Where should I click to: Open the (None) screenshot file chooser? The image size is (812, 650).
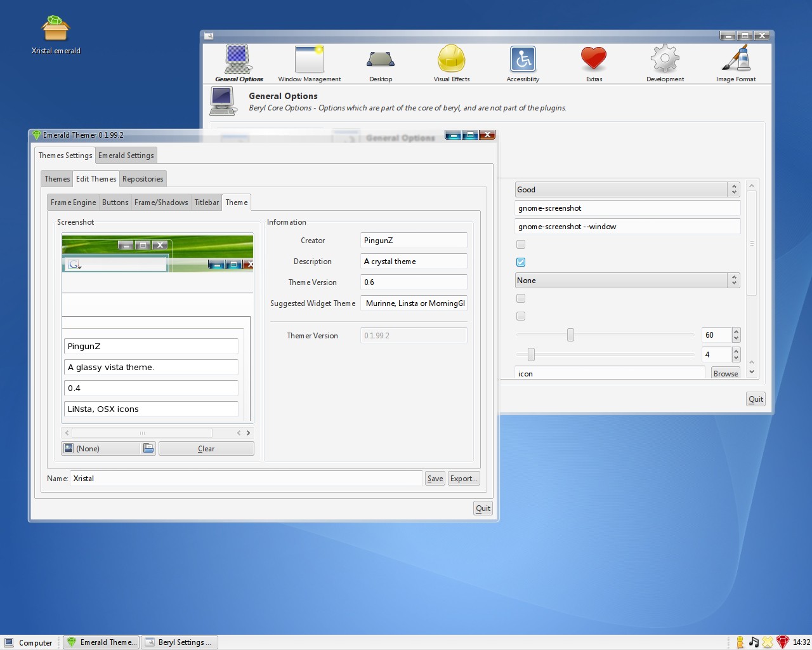[x=108, y=448]
